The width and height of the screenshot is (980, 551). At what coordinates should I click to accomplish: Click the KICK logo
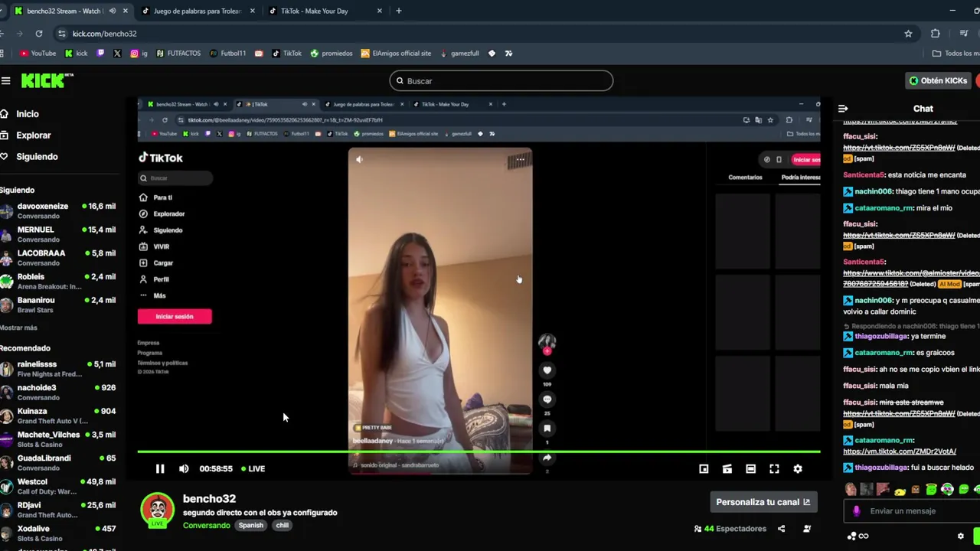point(46,80)
